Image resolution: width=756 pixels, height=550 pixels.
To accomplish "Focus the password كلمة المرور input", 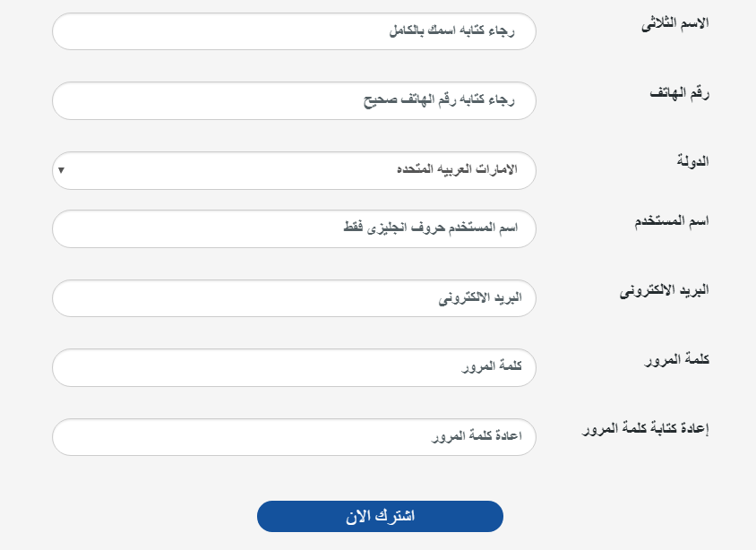I will [x=294, y=368].
